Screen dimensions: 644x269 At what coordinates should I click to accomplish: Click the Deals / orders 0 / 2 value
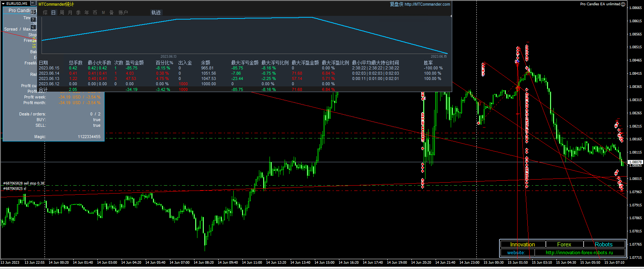click(x=96, y=114)
